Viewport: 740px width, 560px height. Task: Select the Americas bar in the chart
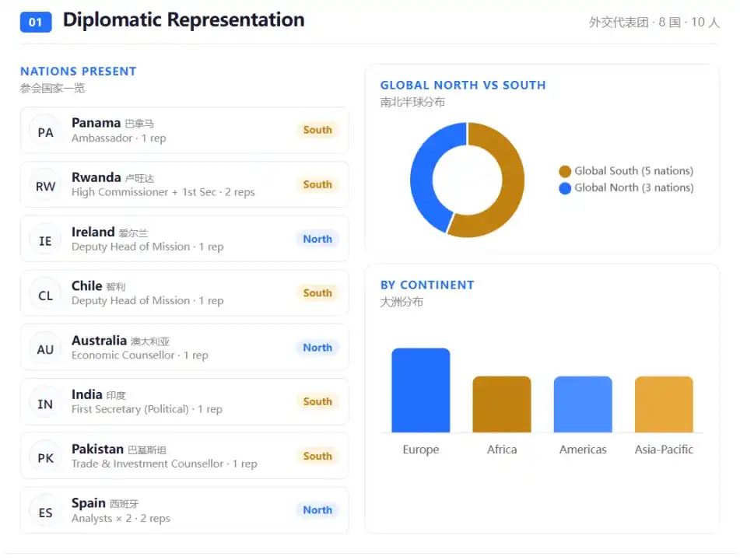coord(583,404)
